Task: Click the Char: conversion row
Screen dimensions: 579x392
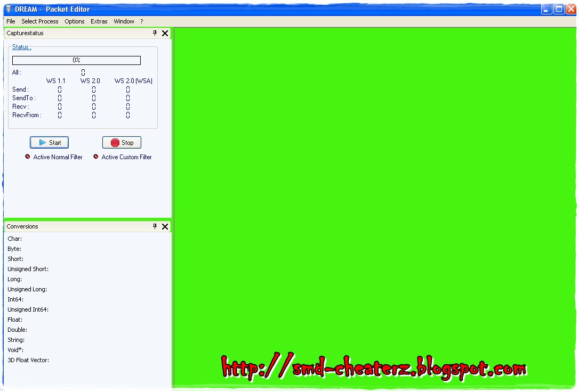Action: click(x=15, y=239)
